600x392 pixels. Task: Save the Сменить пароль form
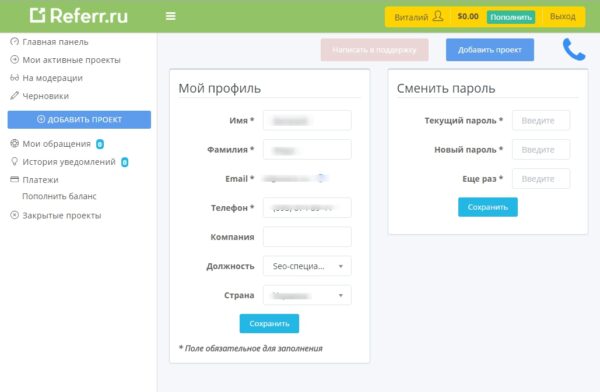[x=488, y=207]
